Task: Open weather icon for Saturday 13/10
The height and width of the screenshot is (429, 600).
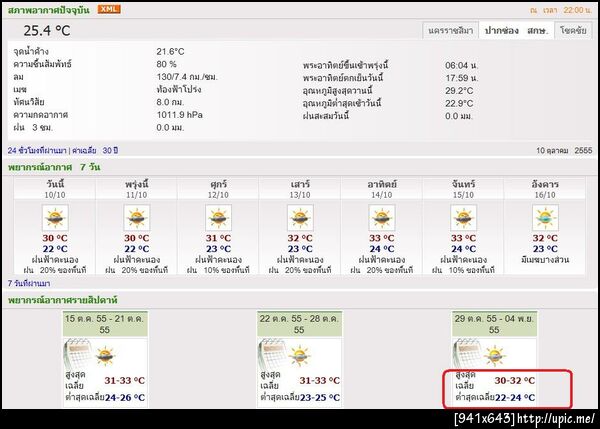Action: point(300,217)
